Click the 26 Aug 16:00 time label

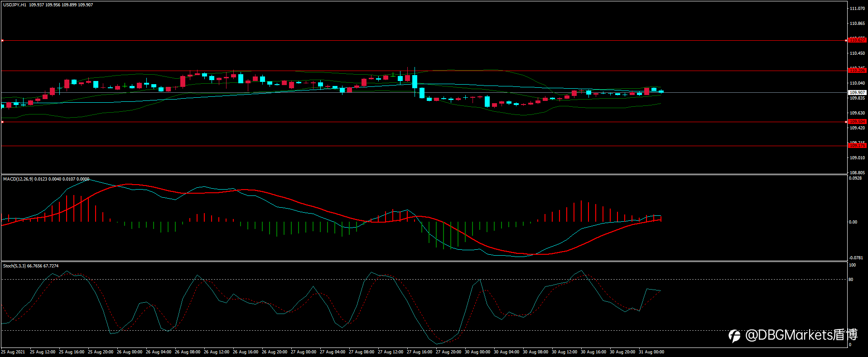click(x=246, y=352)
